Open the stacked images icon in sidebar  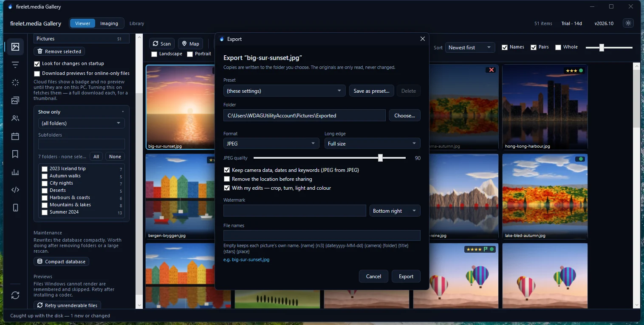[x=15, y=100]
